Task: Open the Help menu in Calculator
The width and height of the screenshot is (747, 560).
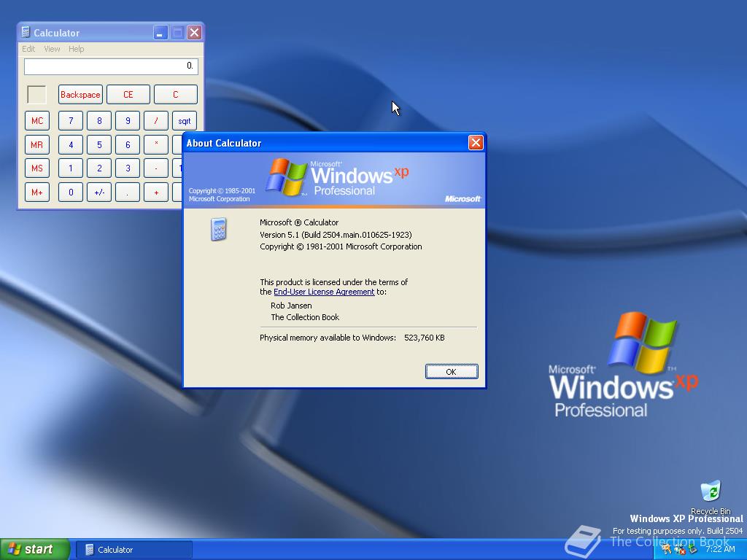Action: coord(76,49)
